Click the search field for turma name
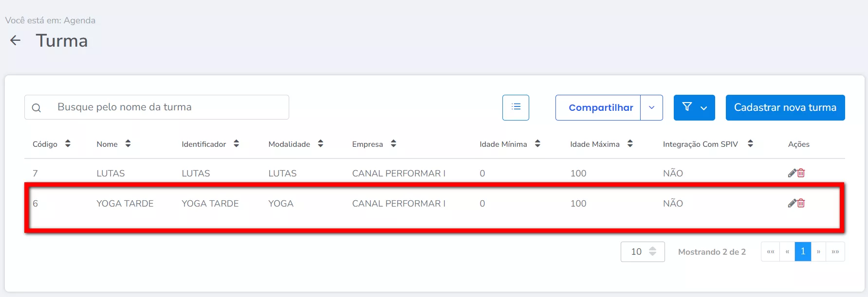 click(166, 107)
